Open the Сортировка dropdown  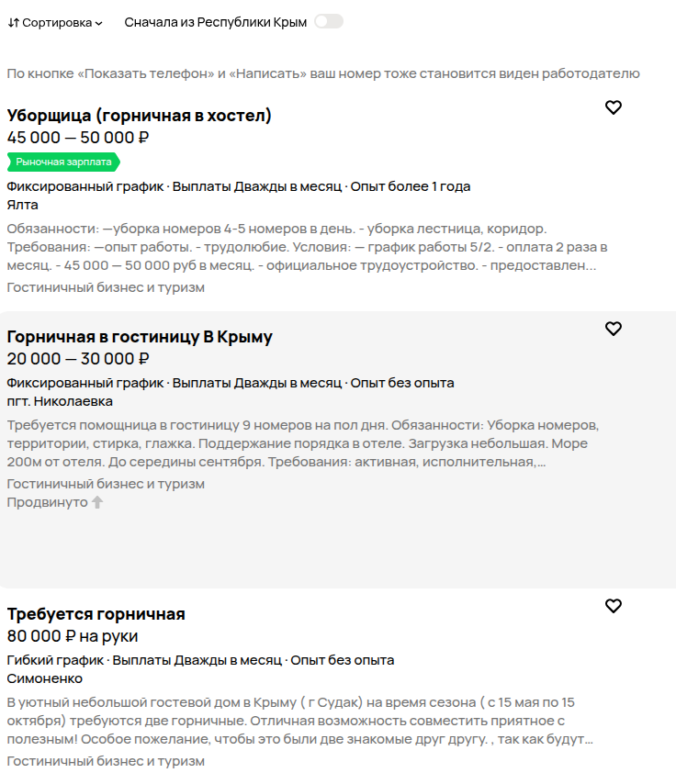55,23
